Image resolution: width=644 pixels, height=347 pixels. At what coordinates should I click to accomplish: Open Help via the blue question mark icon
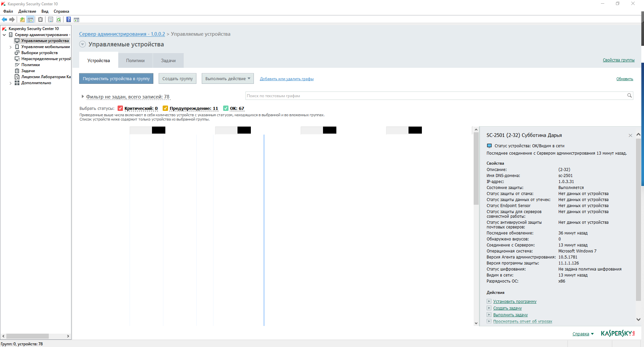click(x=68, y=19)
